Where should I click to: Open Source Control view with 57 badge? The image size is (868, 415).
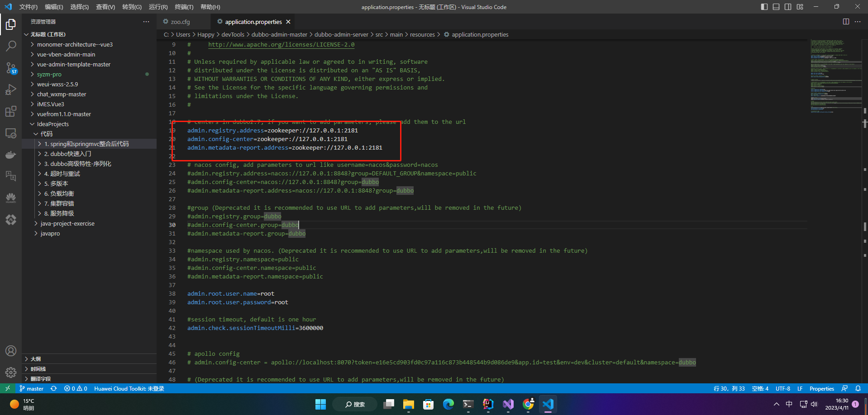tap(11, 68)
